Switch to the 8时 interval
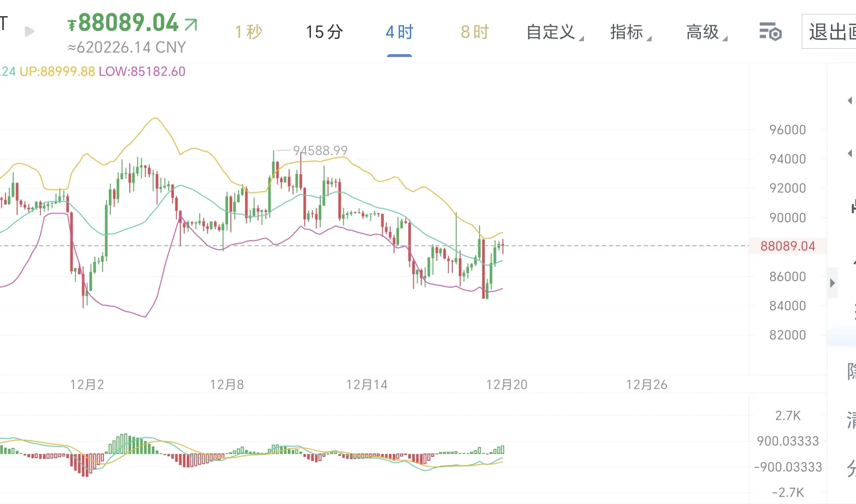 pos(475,32)
